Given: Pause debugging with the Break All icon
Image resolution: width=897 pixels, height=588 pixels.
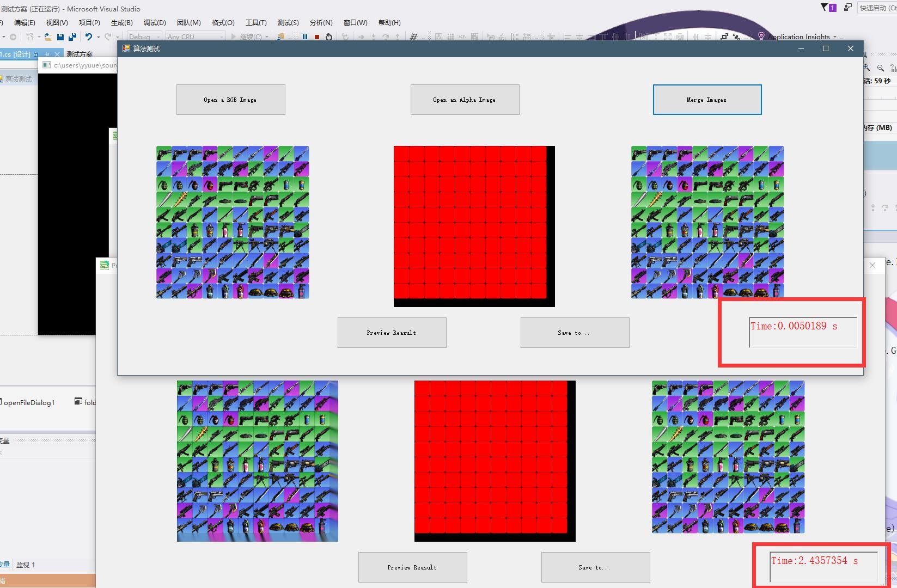Looking at the screenshot, I should click(x=305, y=36).
